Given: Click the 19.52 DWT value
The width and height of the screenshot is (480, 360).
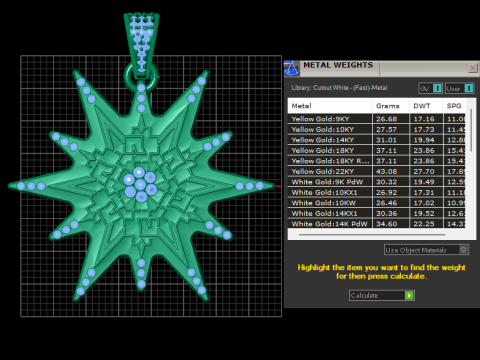Looking at the screenshot, I should pos(424,213).
